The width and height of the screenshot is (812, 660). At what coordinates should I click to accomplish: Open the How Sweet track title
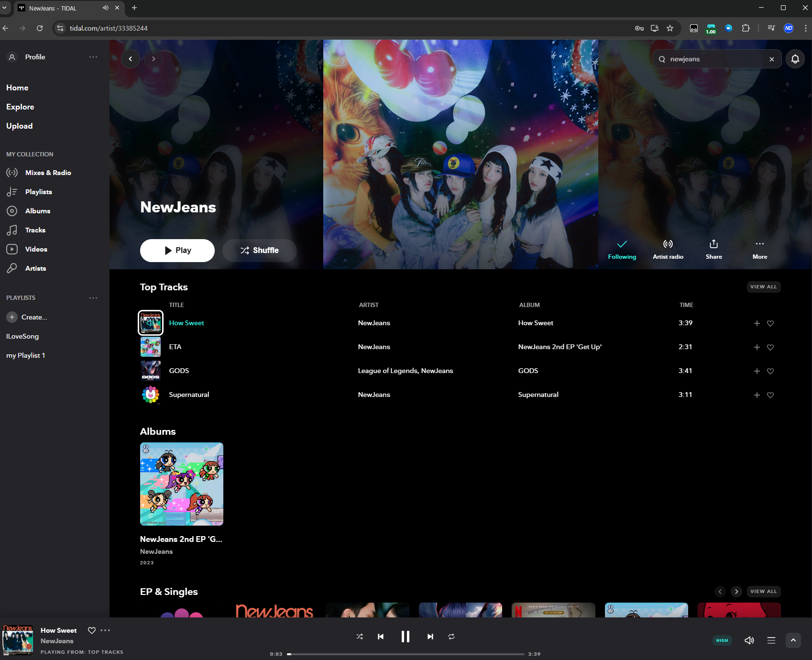(x=187, y=323)
